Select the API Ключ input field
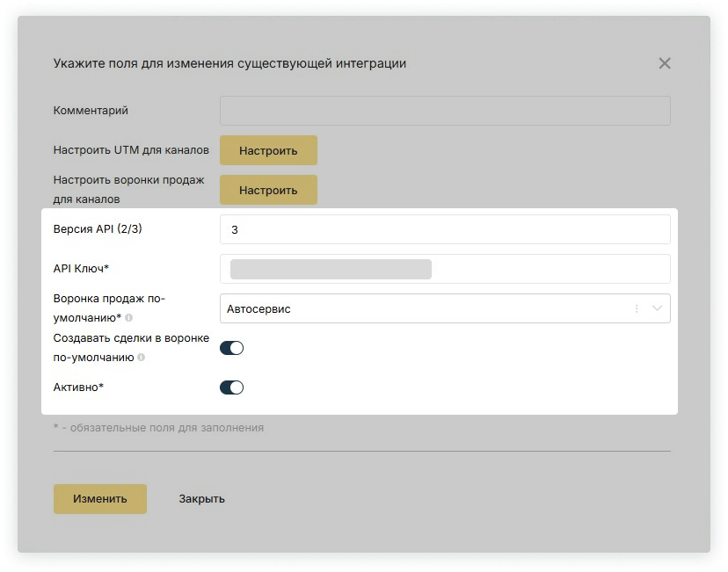The height and width of the screenshot is (572, 728). click(x=444, y=269)
